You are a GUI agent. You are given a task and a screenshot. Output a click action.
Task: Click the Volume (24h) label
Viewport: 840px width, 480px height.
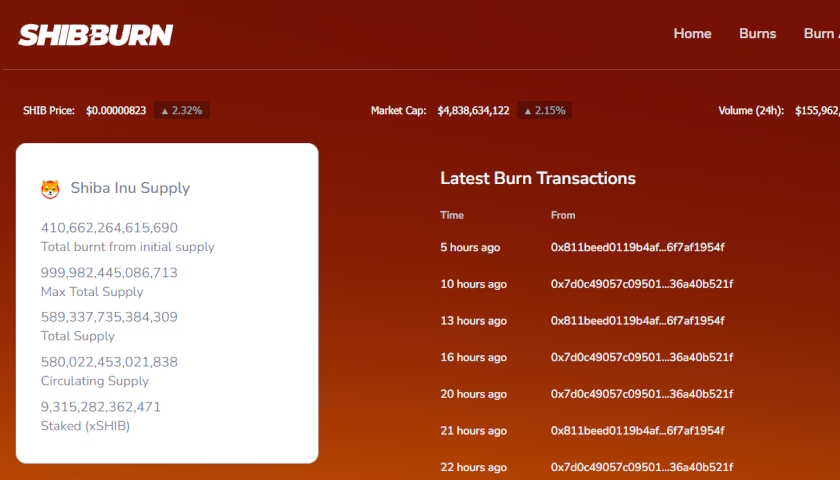[751, 110]
